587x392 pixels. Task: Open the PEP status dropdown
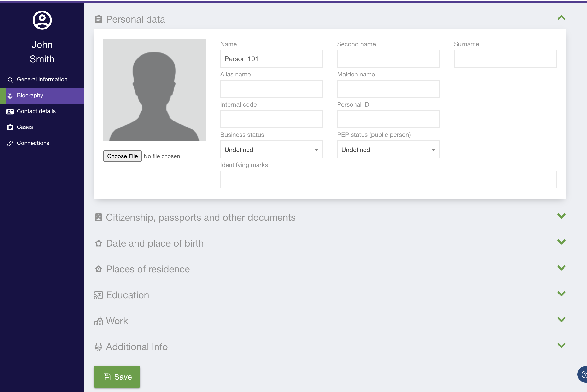(388, 150)
